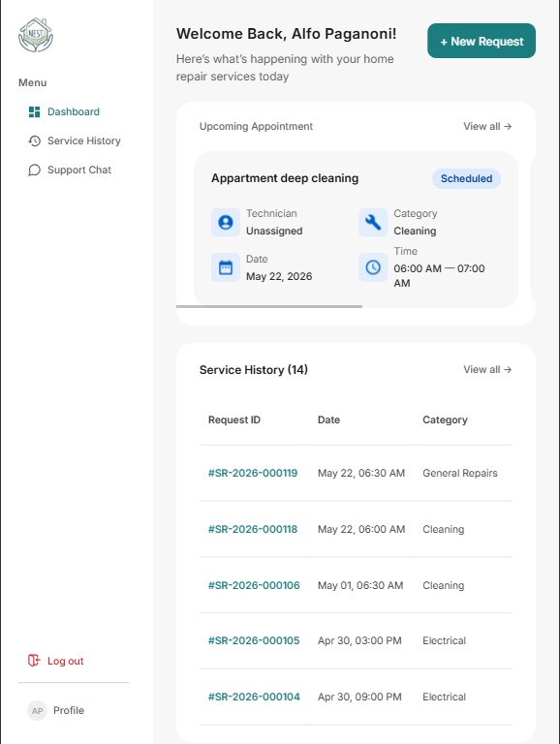Click the Dashboard grid icon
This screenshot has width=560, height=744.
[x=34, y=112]
